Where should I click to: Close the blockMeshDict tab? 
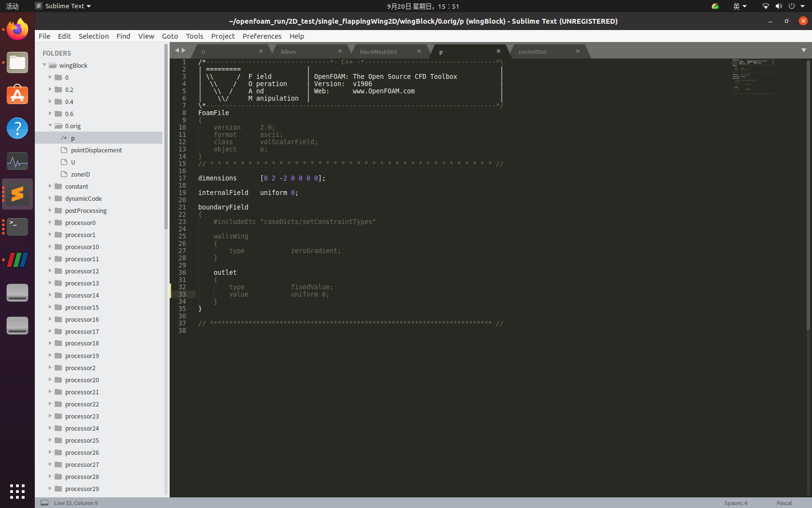[x=419, y=51]
